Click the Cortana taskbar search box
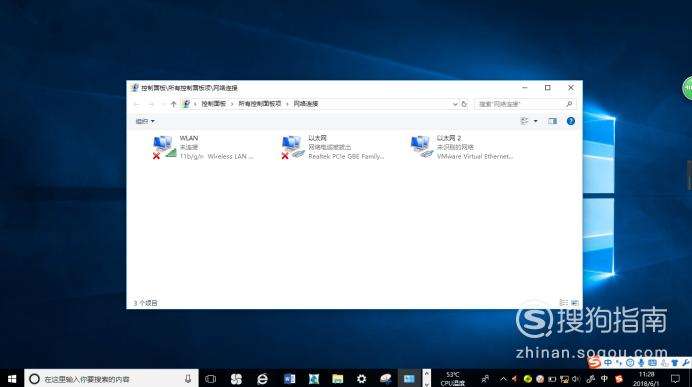Image resolution: width=692 pixels, height=387 pixels. 111,379
